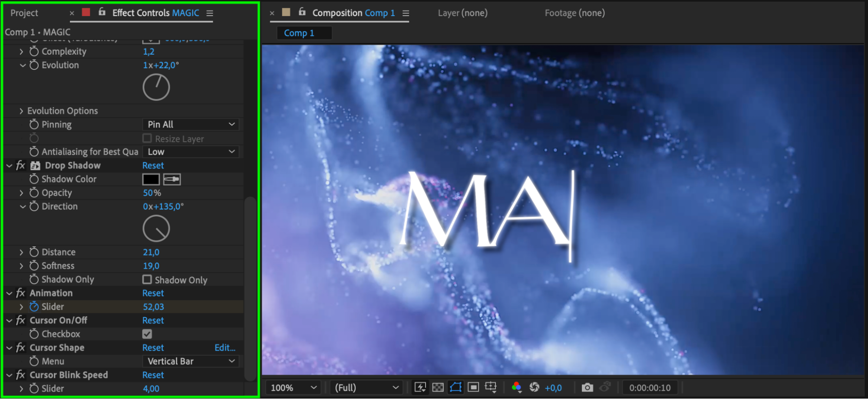
Task: Collapse Evolution property
Action: coord(23,65)
